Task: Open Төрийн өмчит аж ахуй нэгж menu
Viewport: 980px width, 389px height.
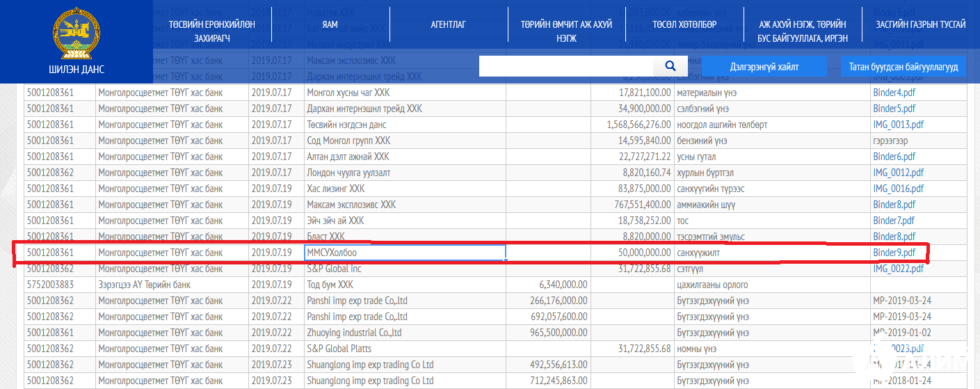Action: pyautogui.click(x=566, y=31)
